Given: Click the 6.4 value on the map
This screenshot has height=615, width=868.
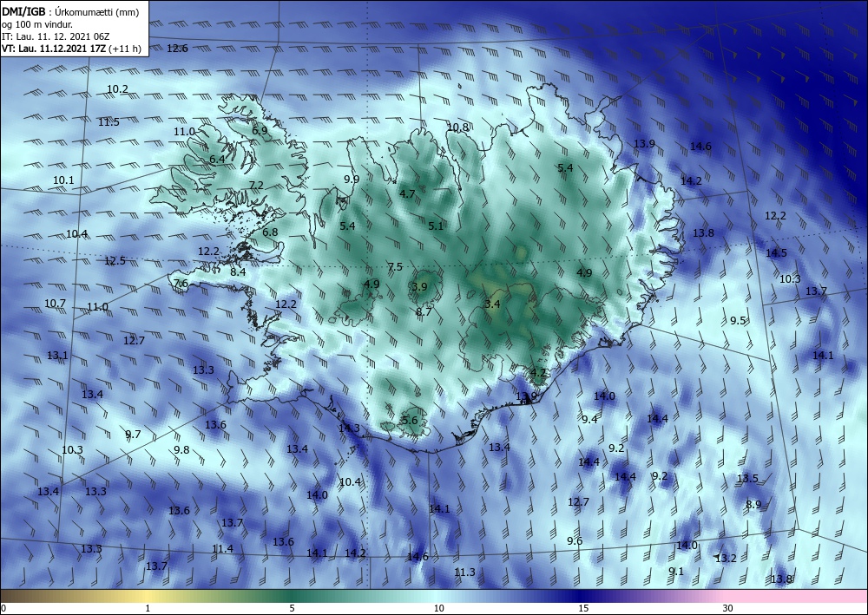Looking at the screenshot, I should click(x=217, y=160).
